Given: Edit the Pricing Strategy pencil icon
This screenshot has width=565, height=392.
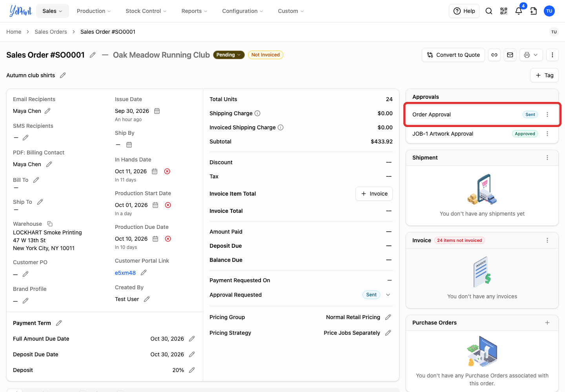Looking at the screenshot, I should (388, 333).
